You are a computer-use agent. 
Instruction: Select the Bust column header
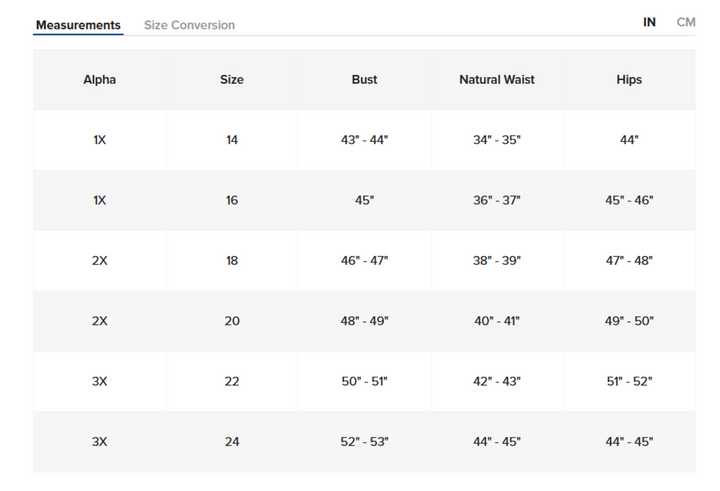(x=364, y=80)
